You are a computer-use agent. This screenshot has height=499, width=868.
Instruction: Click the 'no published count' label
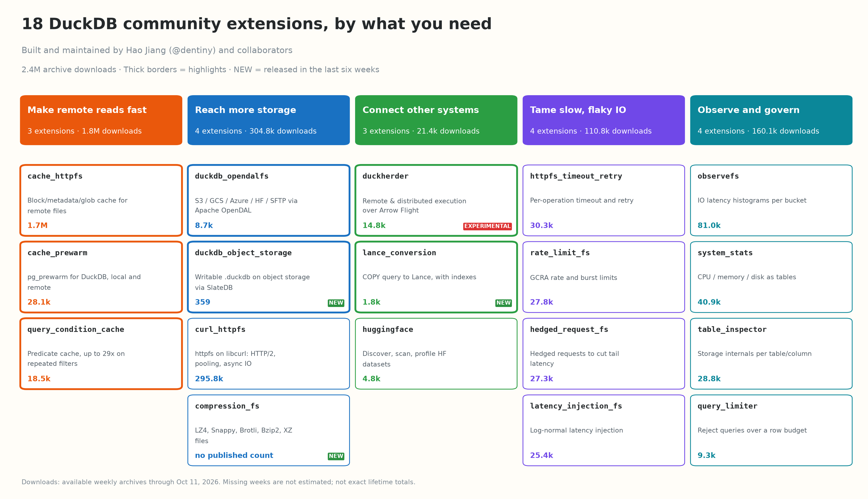pos(234,456)
